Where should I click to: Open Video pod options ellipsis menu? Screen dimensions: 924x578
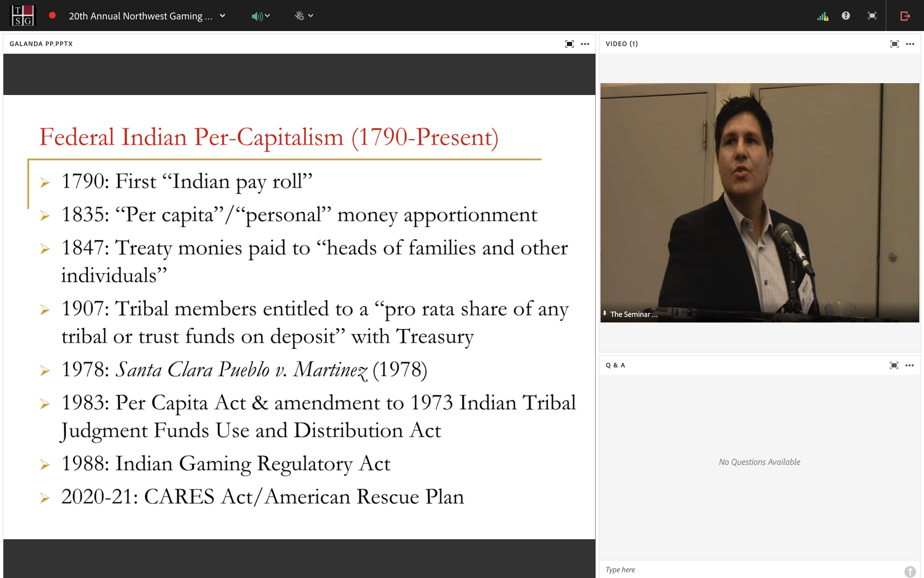(x=910, y=44)
